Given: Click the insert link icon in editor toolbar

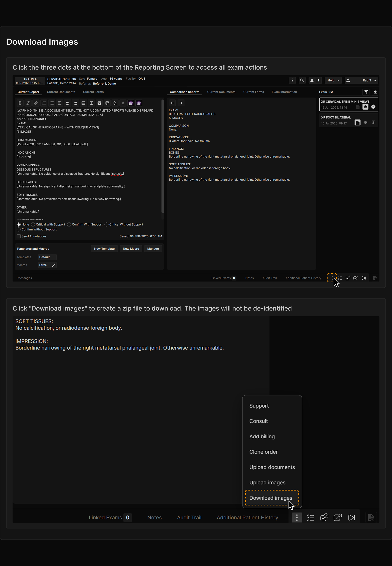Looking at the screenshot, I should 36,103.
